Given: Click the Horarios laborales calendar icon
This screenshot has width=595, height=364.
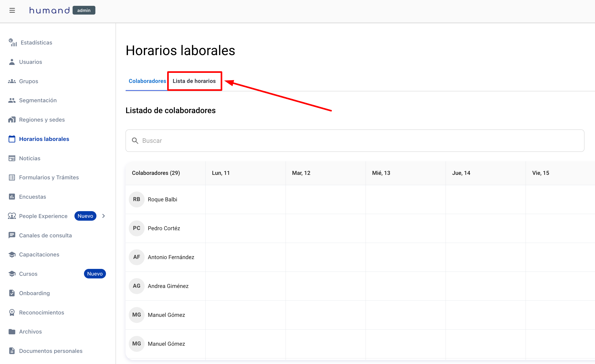Looking at the screenshot, I should coord(12,139).
